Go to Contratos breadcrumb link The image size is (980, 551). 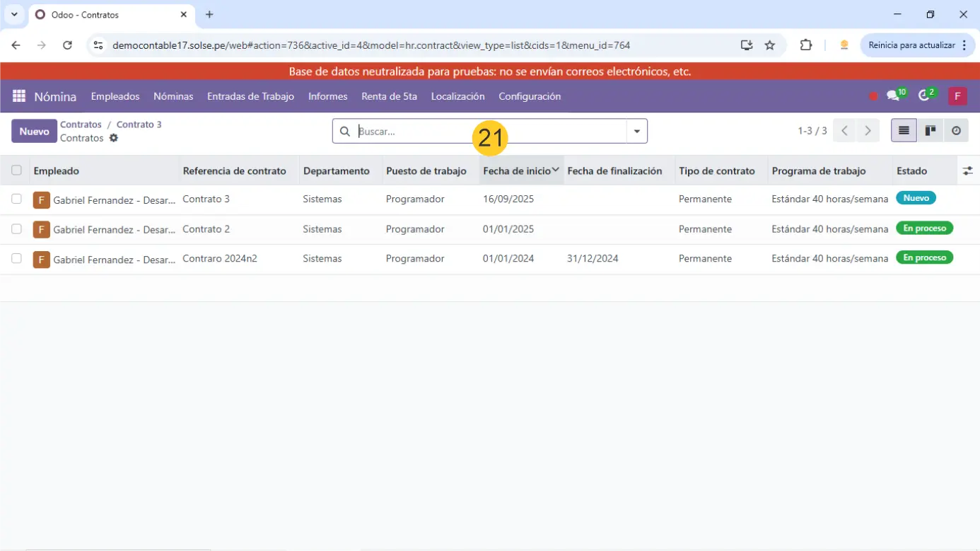coord(81,124)
